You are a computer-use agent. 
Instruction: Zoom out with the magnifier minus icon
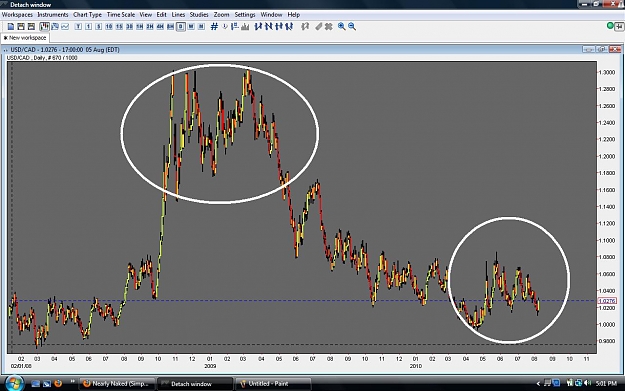click(352, 27)
